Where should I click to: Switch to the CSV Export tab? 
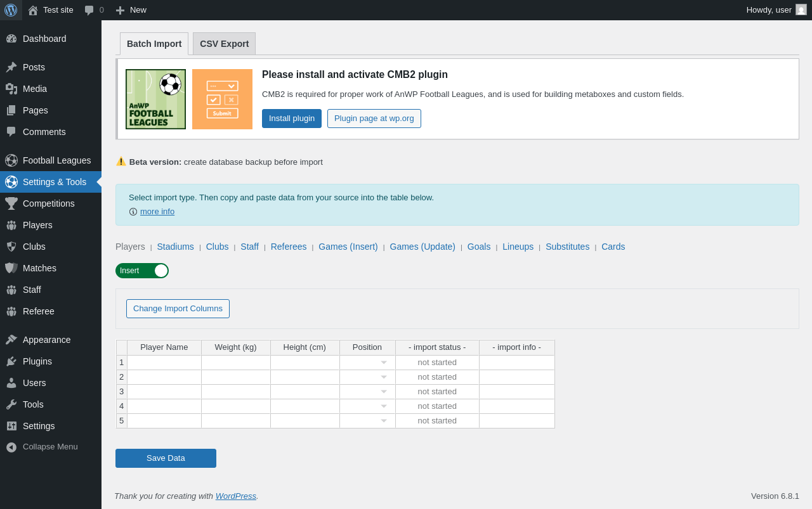click(x=224, y=44)
